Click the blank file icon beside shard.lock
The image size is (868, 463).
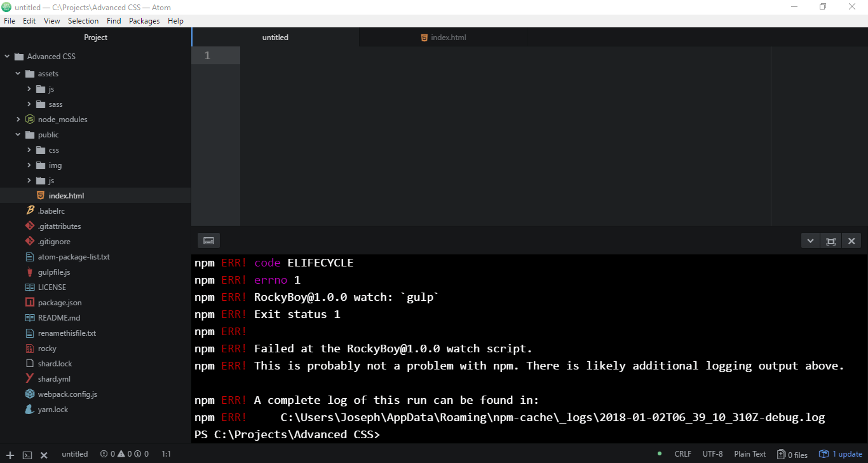coord(29,364)
